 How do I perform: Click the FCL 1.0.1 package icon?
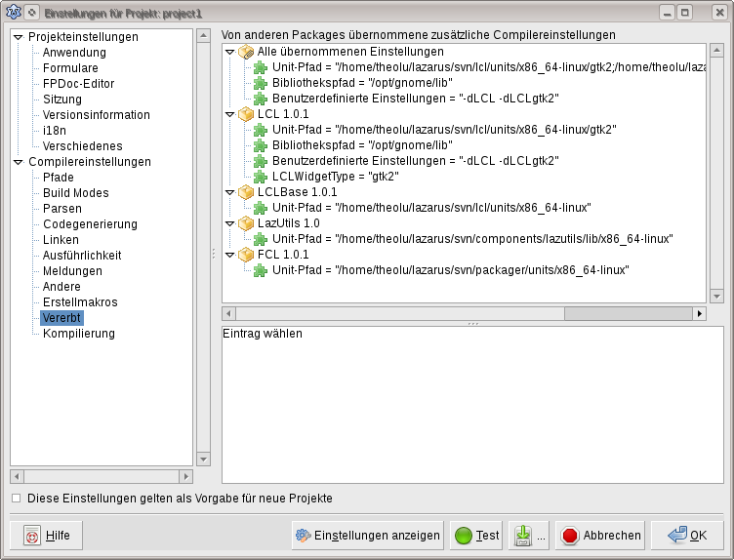[246, 255]
